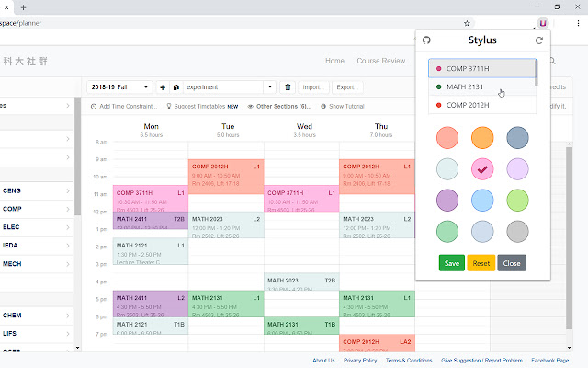Open the Home navigation link
This screenshot has width=588, height=368.
click(334, 61)
